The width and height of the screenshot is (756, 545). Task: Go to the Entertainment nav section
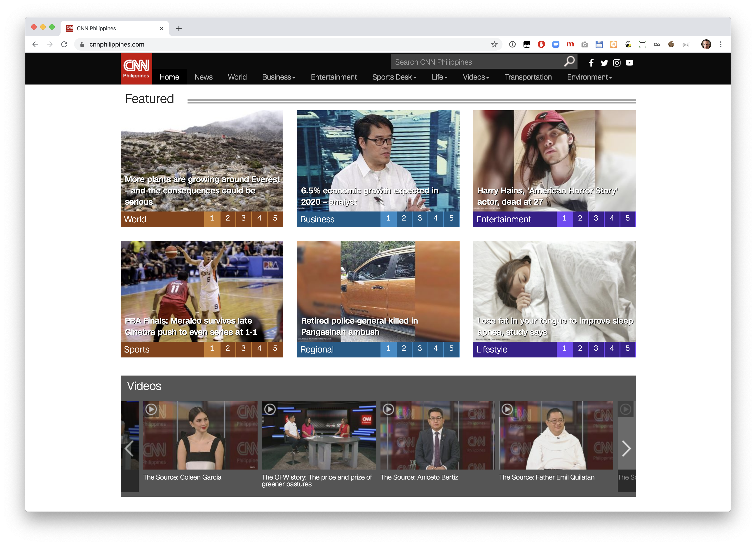tap(334, 77)
